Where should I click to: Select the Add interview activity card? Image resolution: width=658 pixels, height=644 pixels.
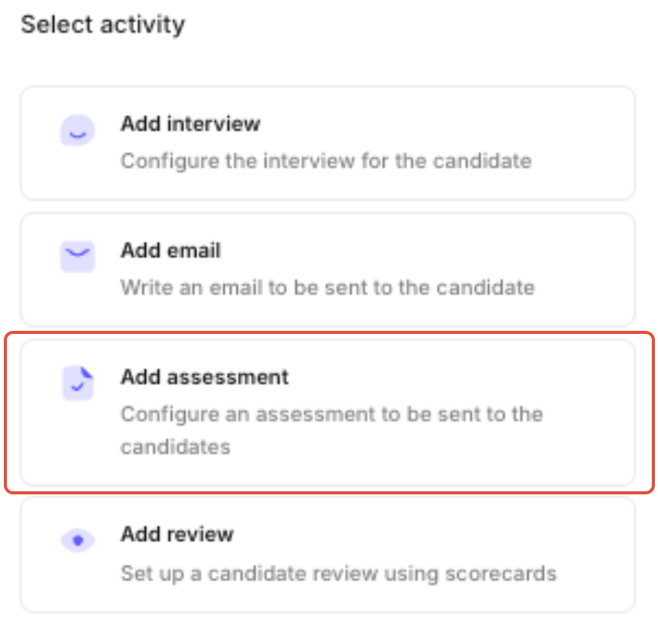(x=328, y=143)
